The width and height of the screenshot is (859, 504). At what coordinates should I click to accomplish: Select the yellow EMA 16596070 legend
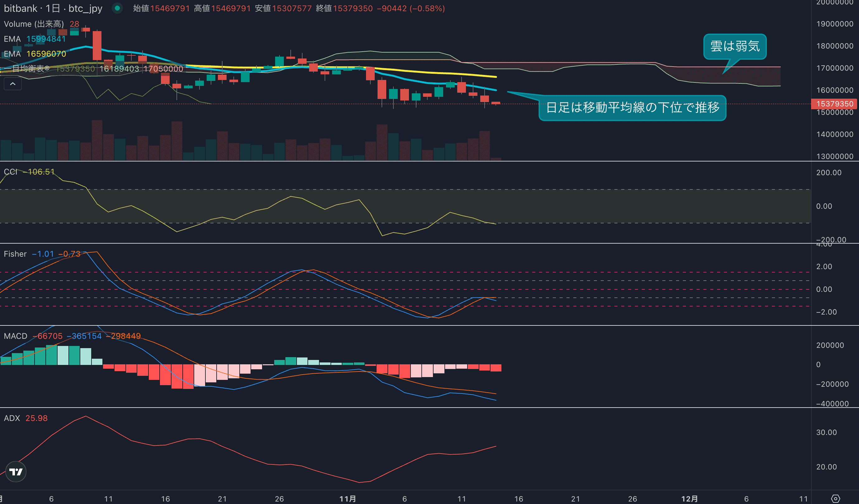pyautogui.click(x=35, y=54)
